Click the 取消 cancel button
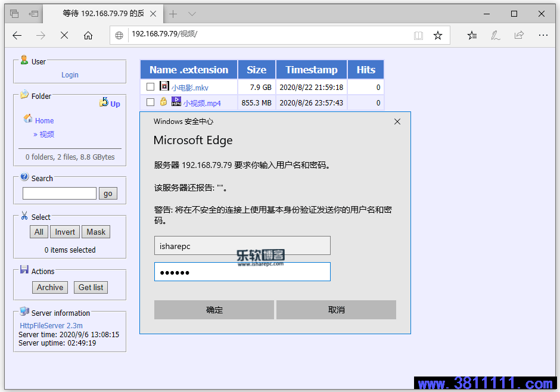The height and width of the screenshot is (392, 560). 336,310
